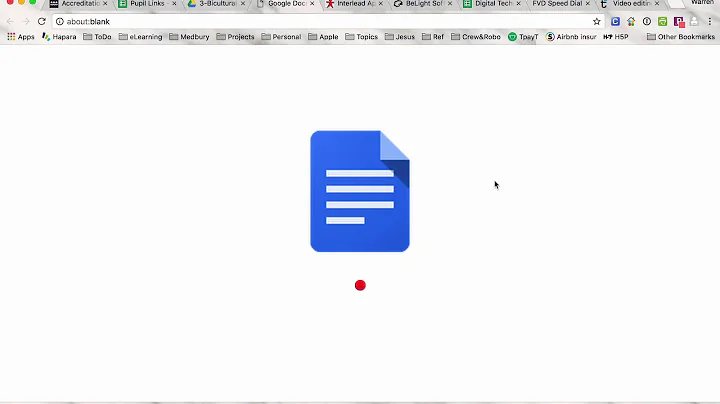This screenshot has height=404, width=720.
Task: Close the Google Docs tab
Action: click(312, 4)
